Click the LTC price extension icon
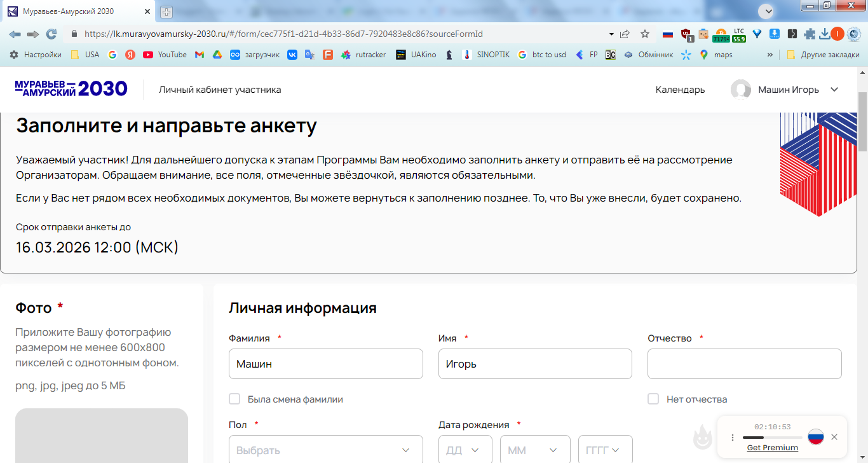The width and height of the screenshot is (868, 463). [739, 34]
